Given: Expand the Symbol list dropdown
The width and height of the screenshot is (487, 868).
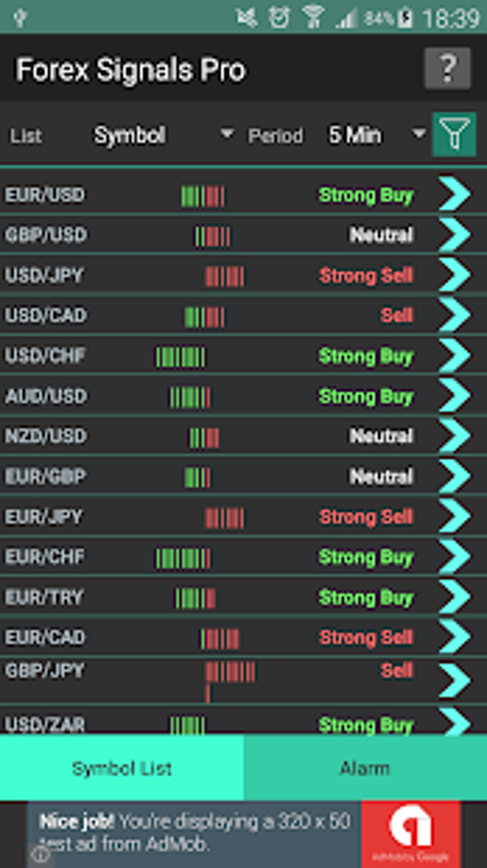Looking at the screenshot, I should click(162, 135).
